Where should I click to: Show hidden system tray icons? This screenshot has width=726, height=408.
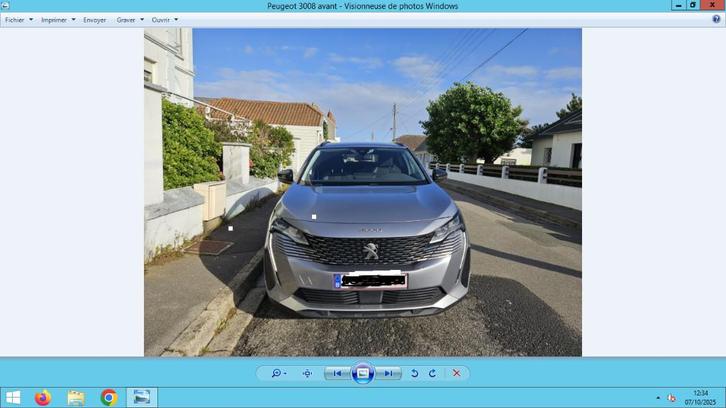pyautogui.click(x=658, y=397)
